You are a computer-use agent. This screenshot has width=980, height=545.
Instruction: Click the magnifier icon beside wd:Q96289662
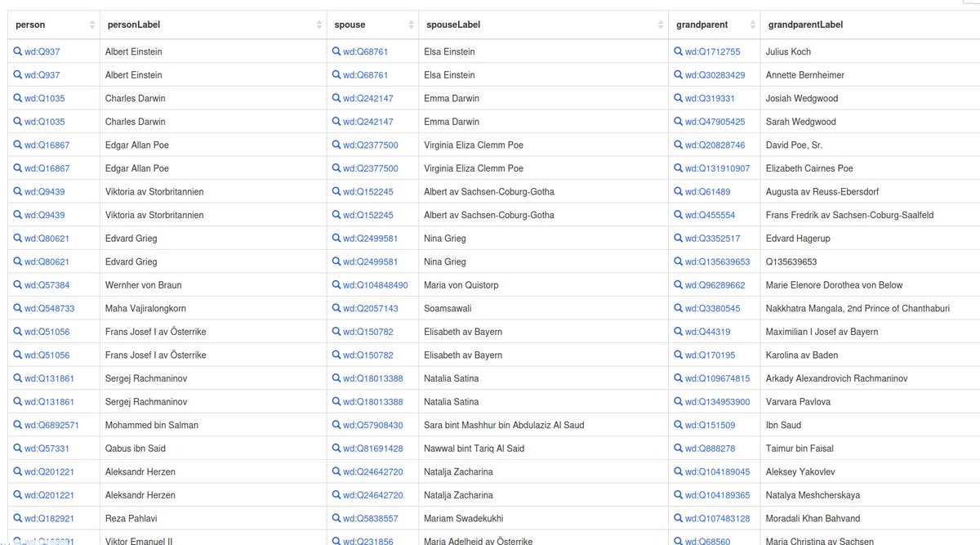678,284
